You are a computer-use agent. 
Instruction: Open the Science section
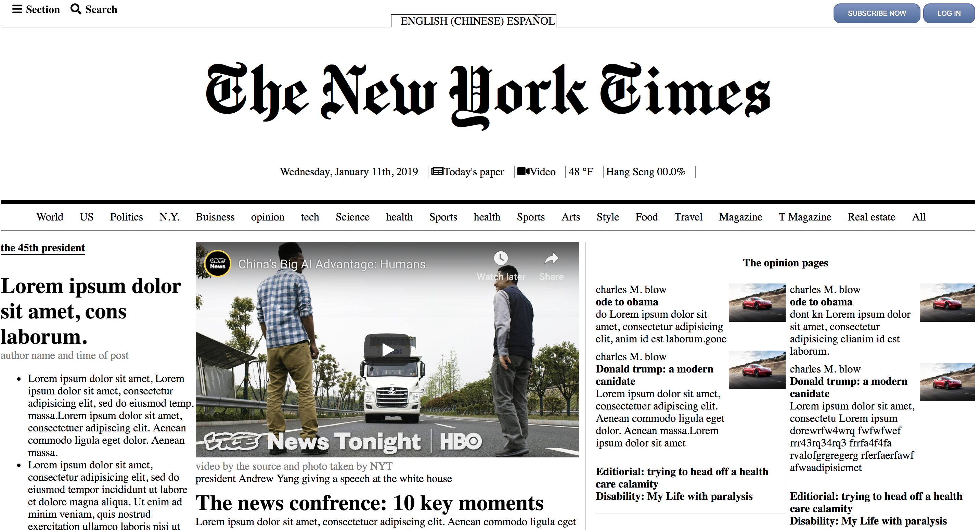352,217
